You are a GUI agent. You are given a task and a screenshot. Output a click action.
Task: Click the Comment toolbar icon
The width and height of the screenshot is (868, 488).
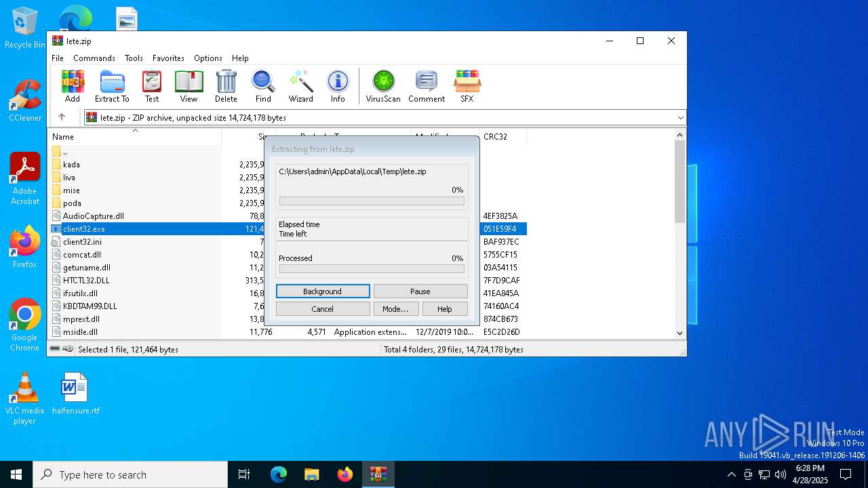coord(427,86)
